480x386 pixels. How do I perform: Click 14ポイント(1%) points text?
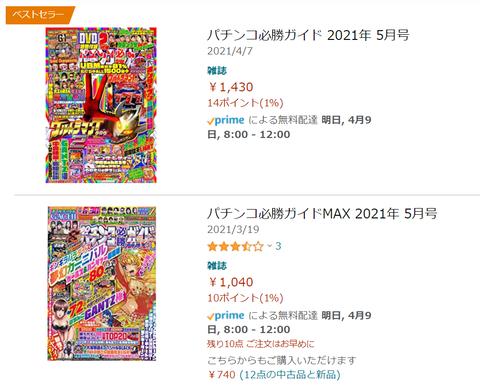coord(245,103)
